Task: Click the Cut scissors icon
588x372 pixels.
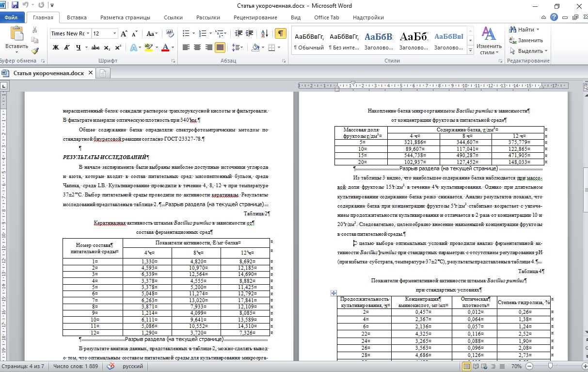Action: [35, 30]
